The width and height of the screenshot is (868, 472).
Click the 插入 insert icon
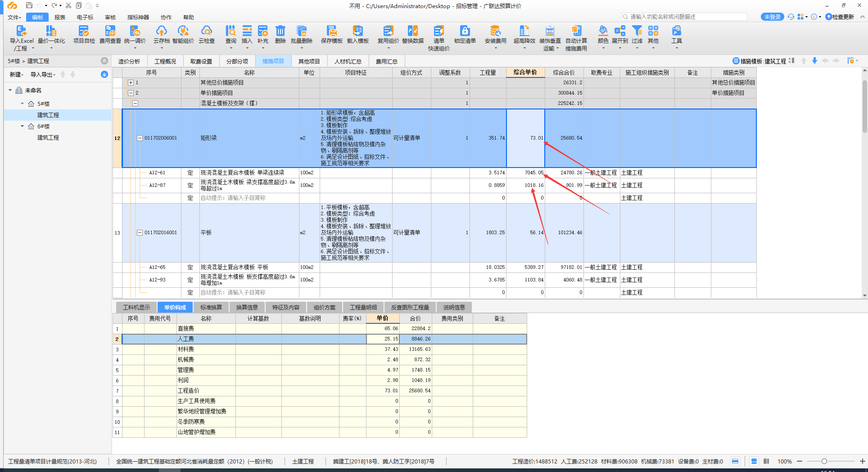247,31
